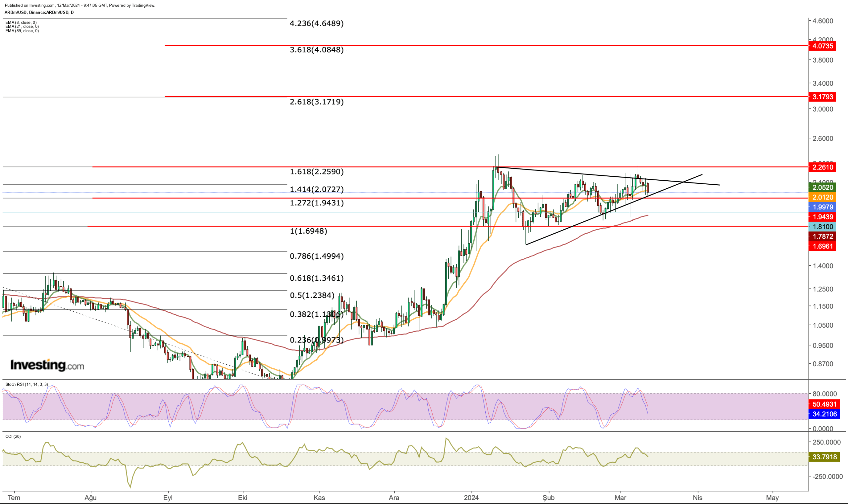Viewport: 848px width, 504px height.
Task: Select the light blue 1.8100 price tag
Action: 822,227
